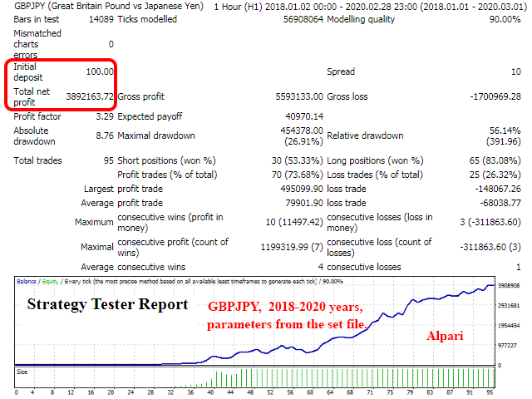The width and height of the screenshot is (532, 399).
Task: Click the Initial deposit value 100.00
Action: [x=99, y=72]
